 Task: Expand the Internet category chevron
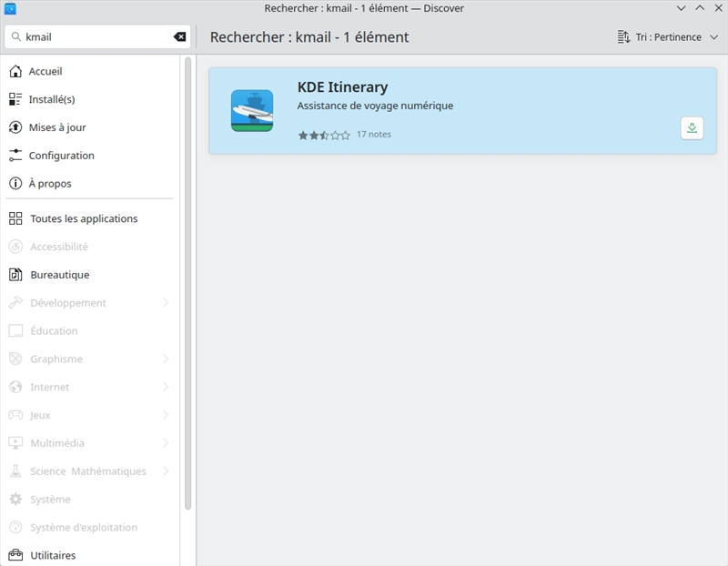(166, 387)
